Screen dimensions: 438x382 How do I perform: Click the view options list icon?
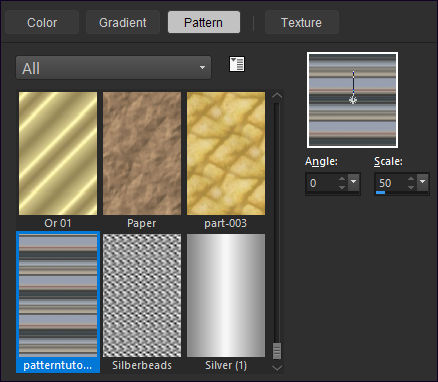(x=237, y=64)
